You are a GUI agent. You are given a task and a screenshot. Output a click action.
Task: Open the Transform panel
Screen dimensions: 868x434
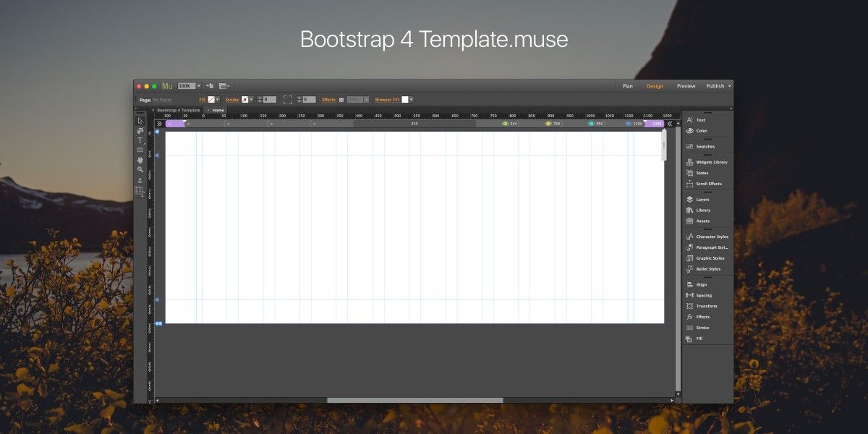[x=701, y=307]
